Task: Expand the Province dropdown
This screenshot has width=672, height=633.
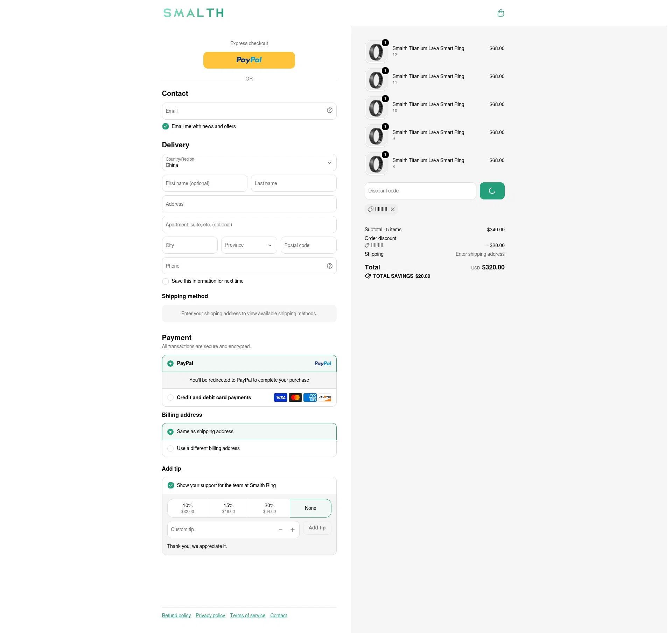Action: pyautogui.click(x=249, y=245)
